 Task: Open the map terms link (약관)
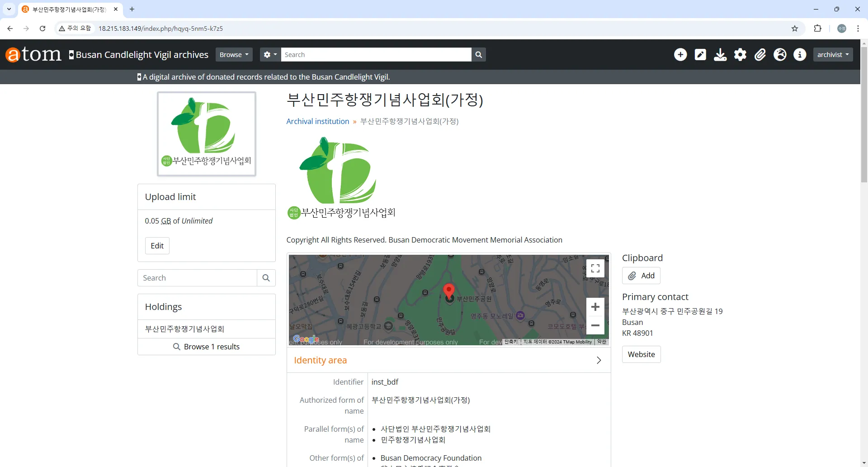click(x=602, y=342)
